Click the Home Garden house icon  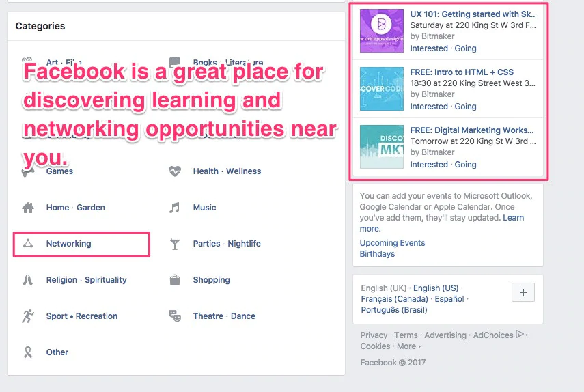click(x=28, y=208)
